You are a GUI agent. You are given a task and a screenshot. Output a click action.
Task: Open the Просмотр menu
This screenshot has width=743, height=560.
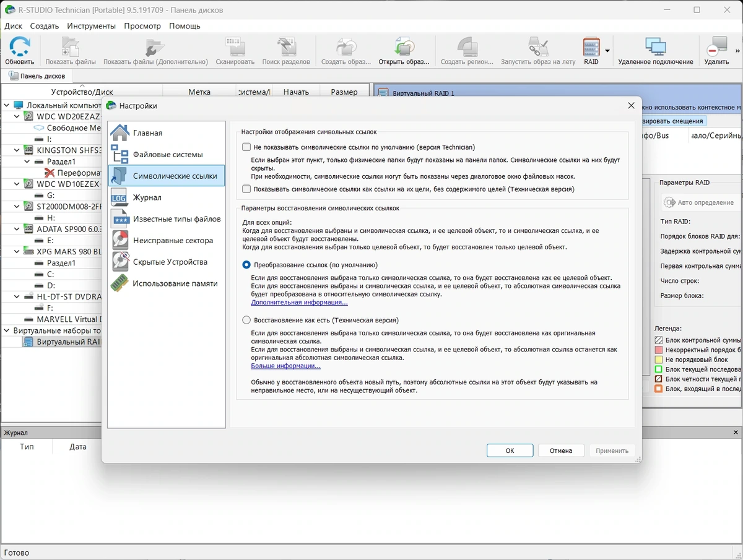[142, 26]
